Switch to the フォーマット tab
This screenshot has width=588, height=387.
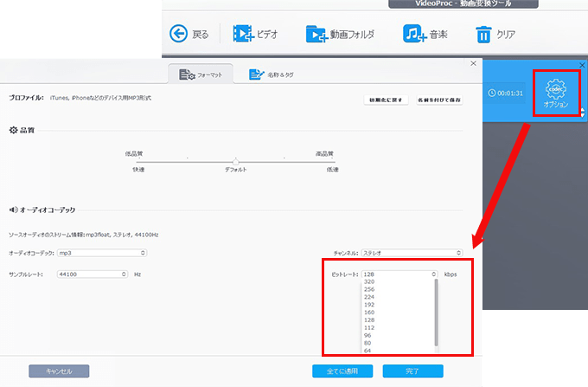click(201, 74)
